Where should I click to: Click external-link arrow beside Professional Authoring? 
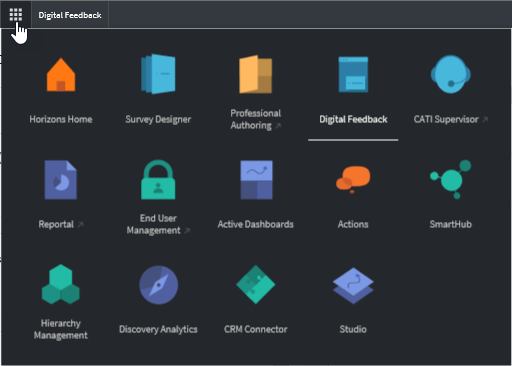pos(278,125)
